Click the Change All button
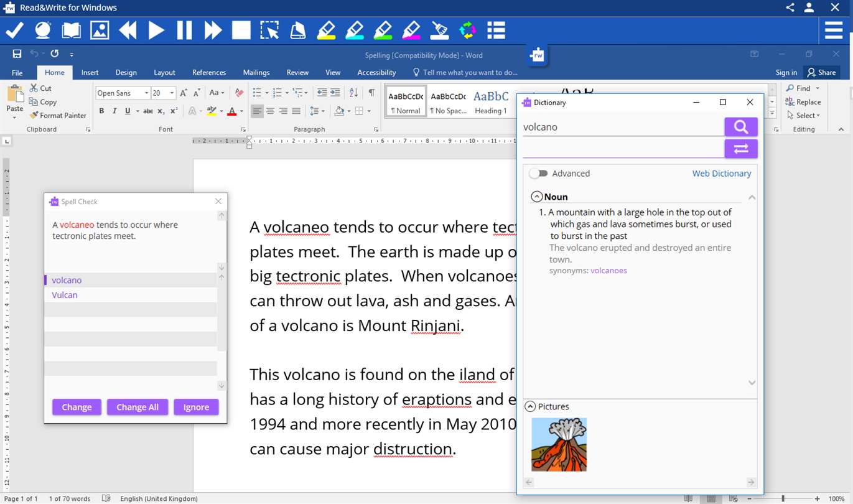This screenshot has width=853, height=504. (x=138, y=407)
